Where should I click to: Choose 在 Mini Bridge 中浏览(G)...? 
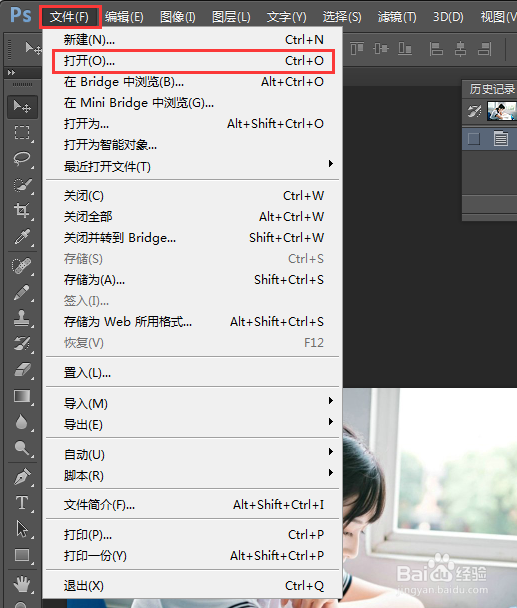coord(194,103)
